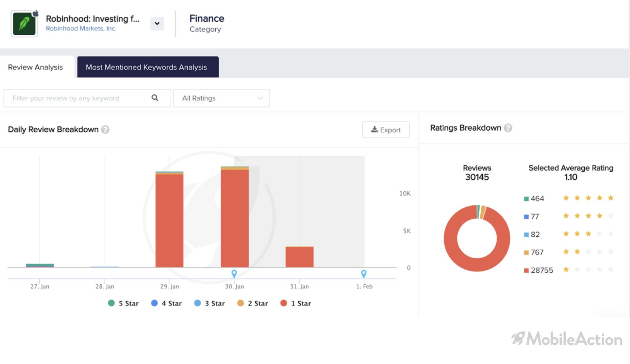Viewport: 630px width, 364px height.
Task: Toggle 2 Star series in legend
Action: [x=252, y=303]
